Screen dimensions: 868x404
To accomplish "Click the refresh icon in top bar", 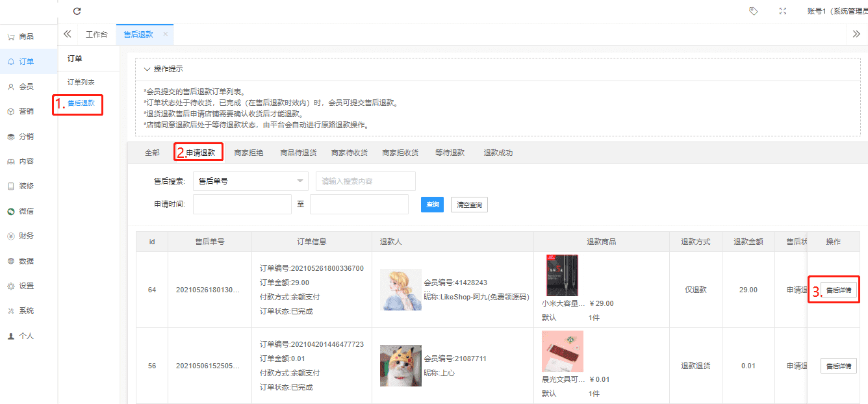I will tap(77, 11).
